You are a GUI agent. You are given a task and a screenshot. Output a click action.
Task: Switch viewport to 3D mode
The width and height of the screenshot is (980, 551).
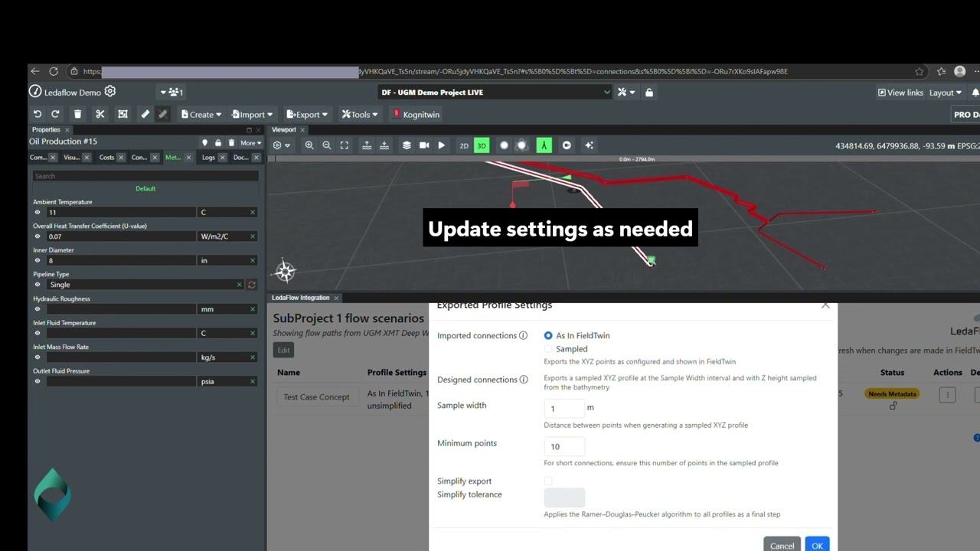pyautogui.click(x=482, y=145)
